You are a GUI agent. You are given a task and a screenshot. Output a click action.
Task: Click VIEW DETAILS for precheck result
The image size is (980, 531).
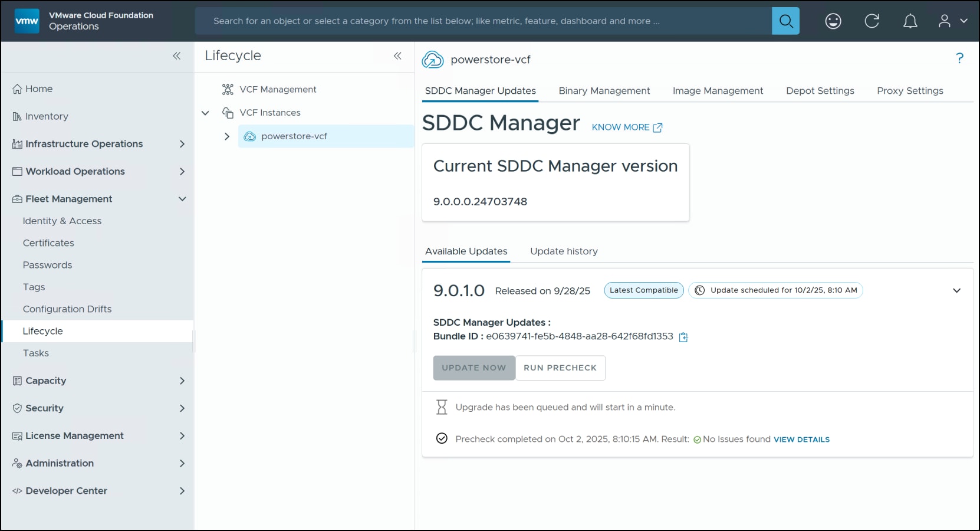801,440
